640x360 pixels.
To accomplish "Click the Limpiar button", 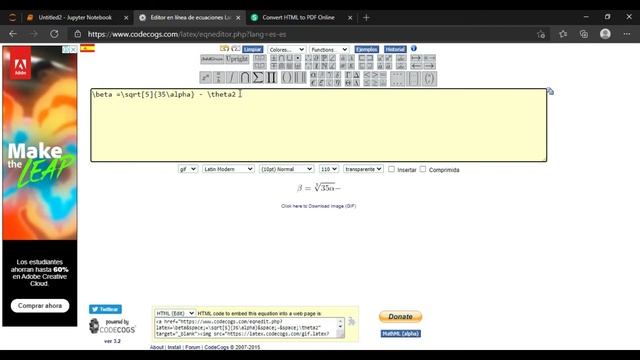I will tap(253, 49).
